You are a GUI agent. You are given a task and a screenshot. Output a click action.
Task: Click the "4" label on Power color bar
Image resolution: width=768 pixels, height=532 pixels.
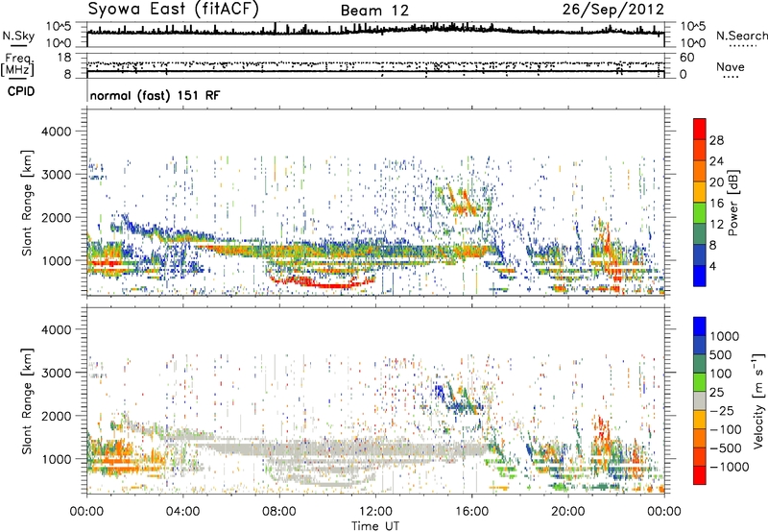(x=713, y=267)
